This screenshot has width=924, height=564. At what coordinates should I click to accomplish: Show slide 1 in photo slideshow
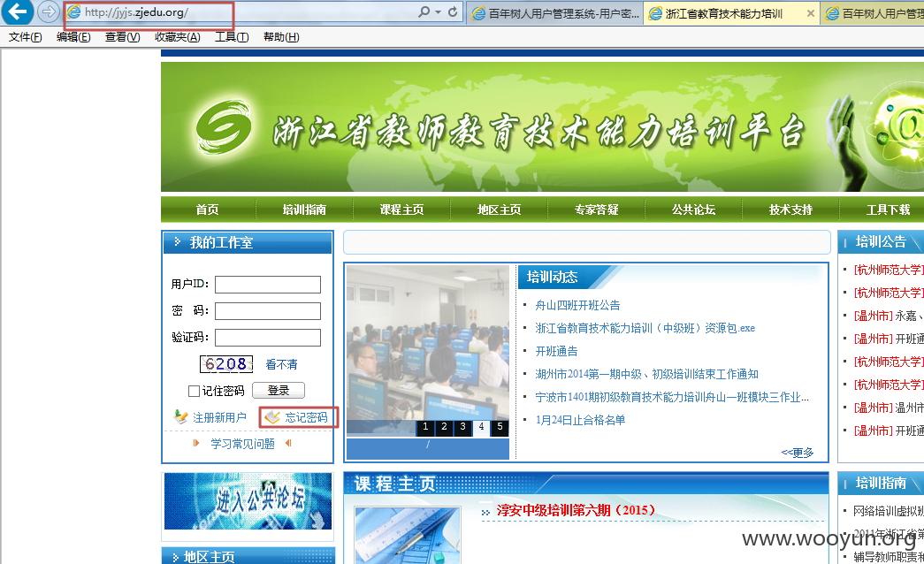point(425,427)
